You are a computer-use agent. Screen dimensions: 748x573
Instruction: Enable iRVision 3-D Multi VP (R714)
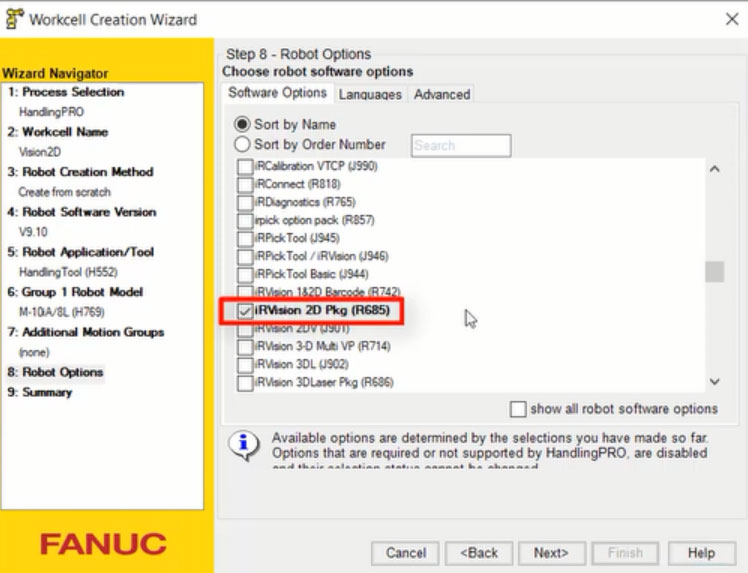click(245, 347)
